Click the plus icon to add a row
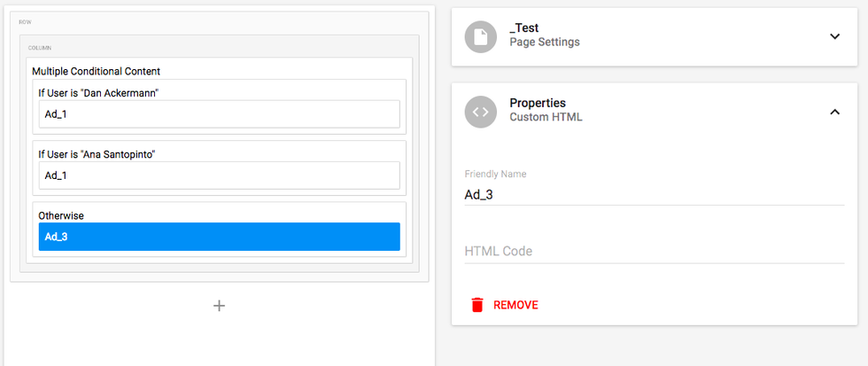This screenshot has width=868, height=366. coord(220,306)
